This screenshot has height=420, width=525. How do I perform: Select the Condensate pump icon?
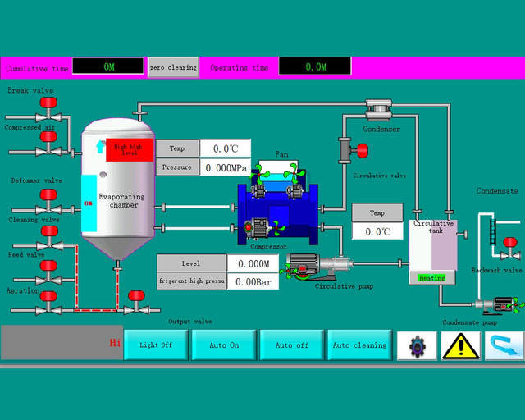tap(499, 305)
